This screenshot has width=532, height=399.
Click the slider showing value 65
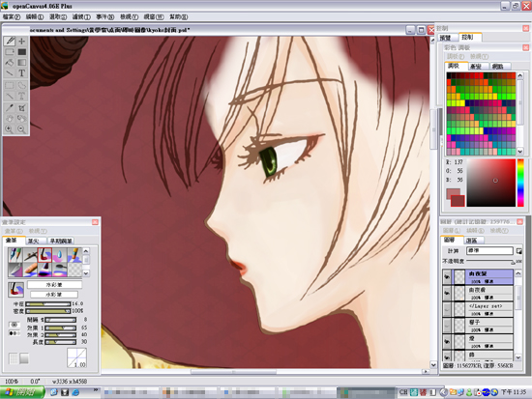coord(60,328)
